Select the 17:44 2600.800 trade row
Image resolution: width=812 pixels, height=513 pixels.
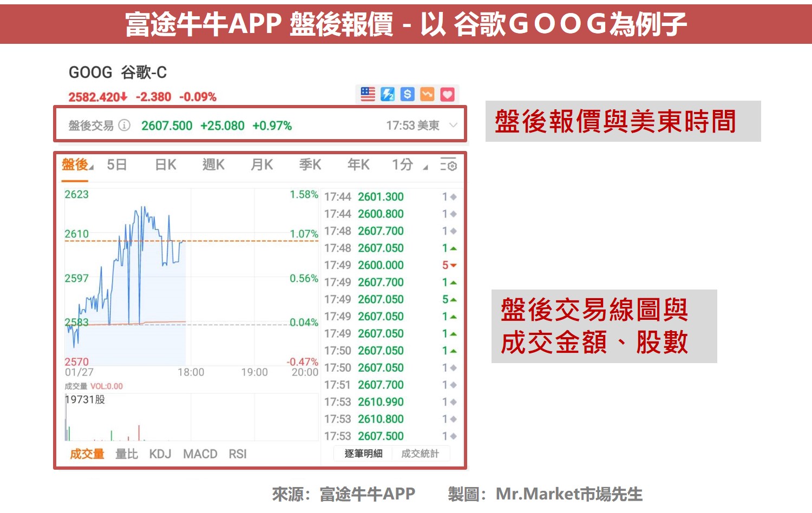coord(391,214)
